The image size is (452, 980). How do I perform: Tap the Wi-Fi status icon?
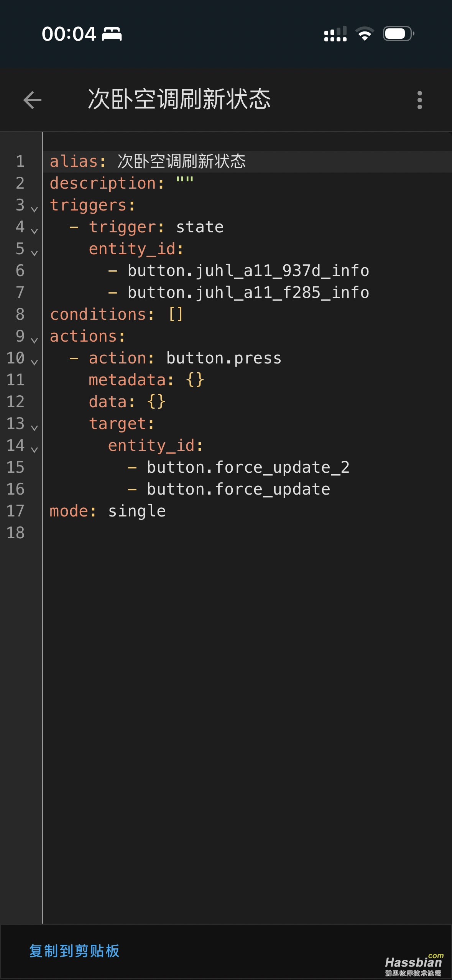tap(365, 34)
